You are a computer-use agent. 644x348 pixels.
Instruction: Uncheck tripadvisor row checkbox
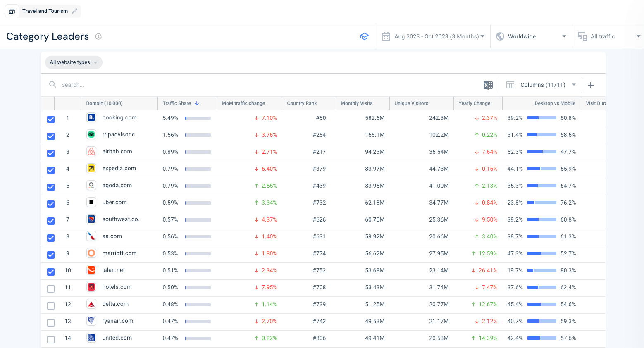point(51,136)
